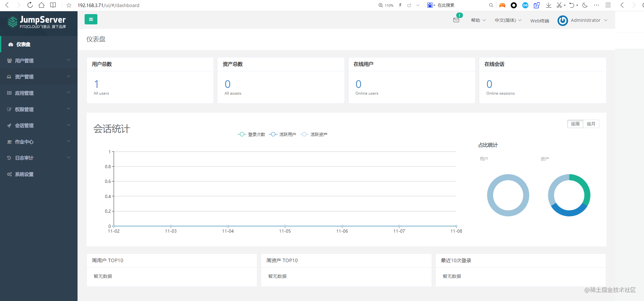The width and height of the screenshot is (644, 301).
Task: Open the mail notifications icon
Action: (x=456, y=20)
